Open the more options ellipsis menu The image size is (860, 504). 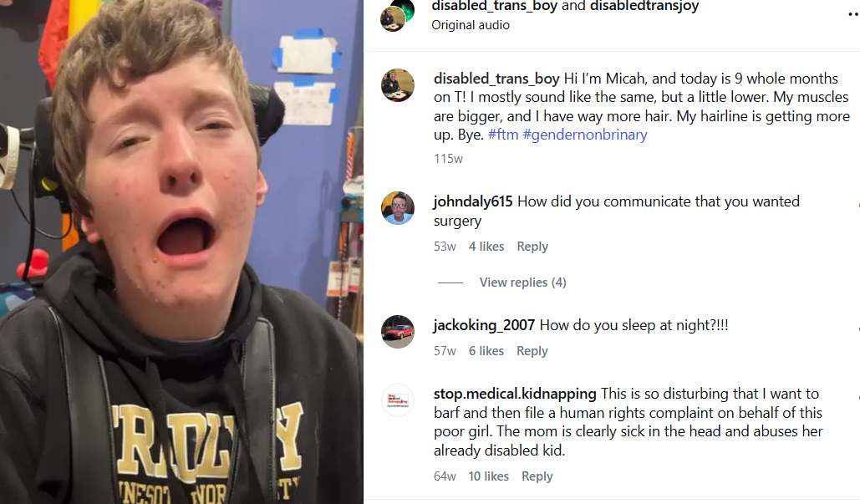coord(853,13)
